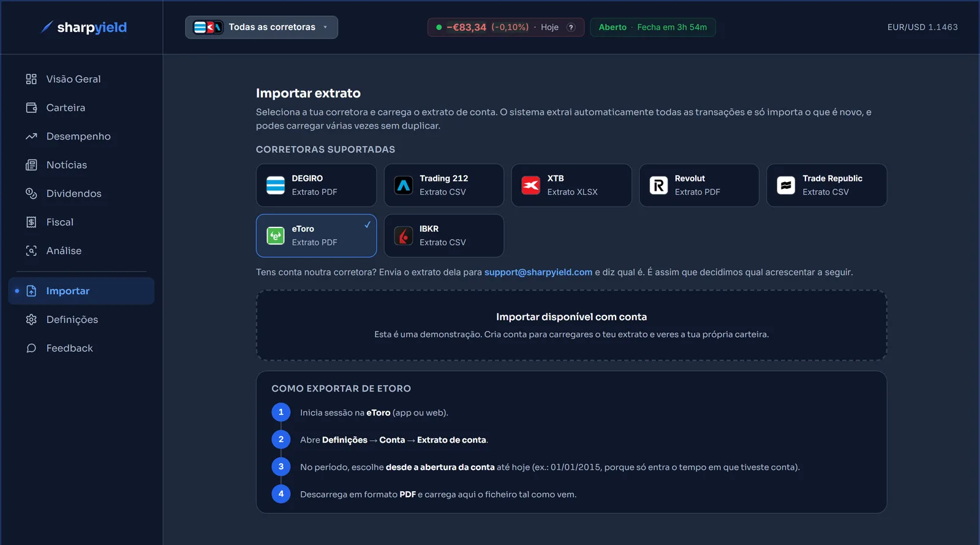Select Trading 212 Extrato CSV card
This screenshot has height=545, width=980.
point(444,185)
